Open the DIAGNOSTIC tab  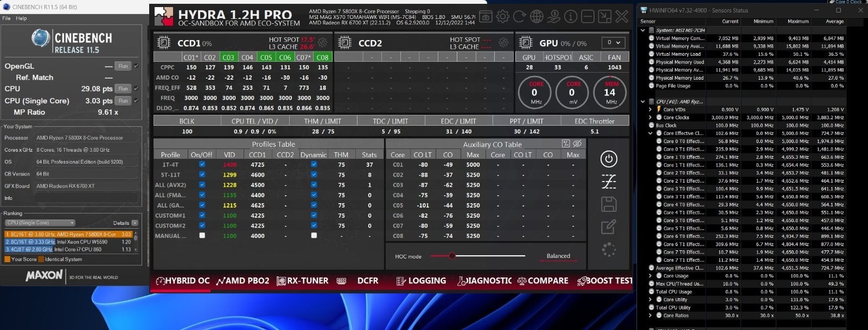pyautogui.click(x=484, y=281)
